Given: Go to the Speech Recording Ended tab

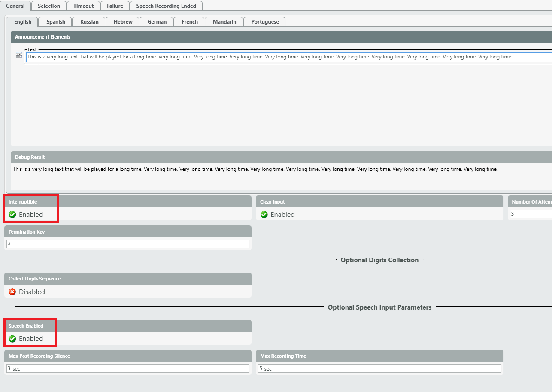Looking at the screenshot, I should point(166,6).
